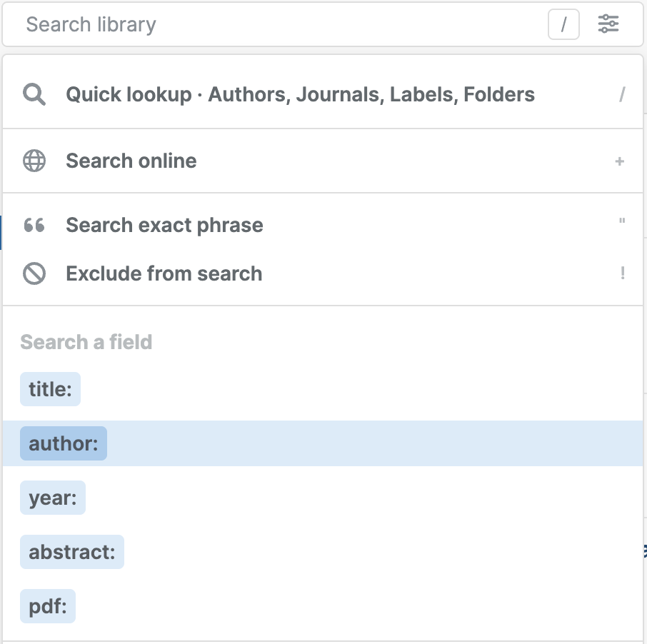Click the exclamation shortcut beside Exclude from search
The image size is (647, 644).
point(623,273)
